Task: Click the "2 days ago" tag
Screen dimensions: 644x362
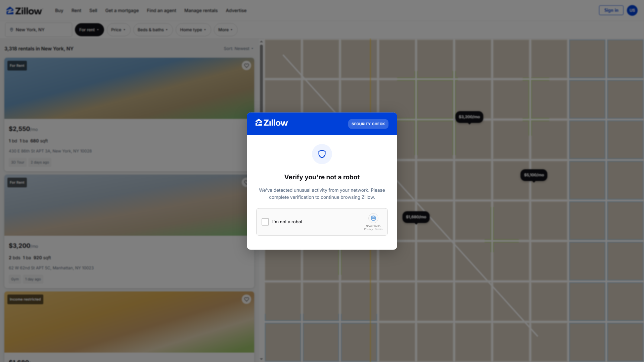Action: point(40,163)
